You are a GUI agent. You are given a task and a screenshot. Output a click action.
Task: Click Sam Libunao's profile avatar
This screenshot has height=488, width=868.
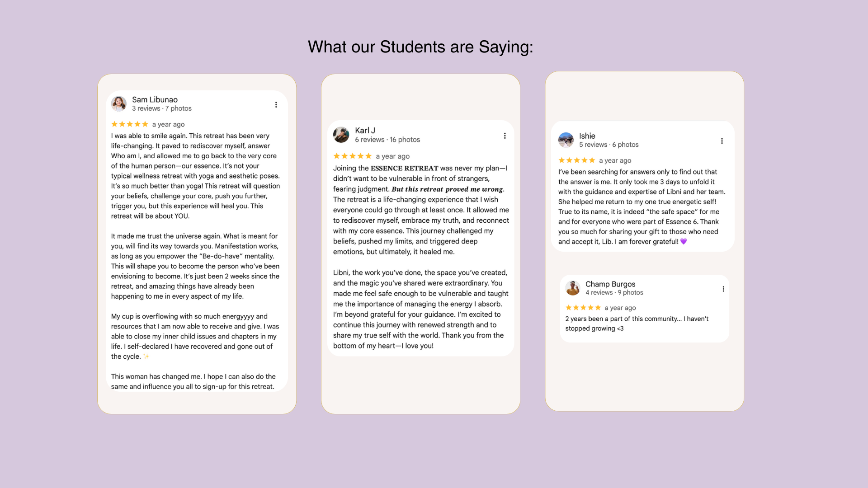point(119,104)
